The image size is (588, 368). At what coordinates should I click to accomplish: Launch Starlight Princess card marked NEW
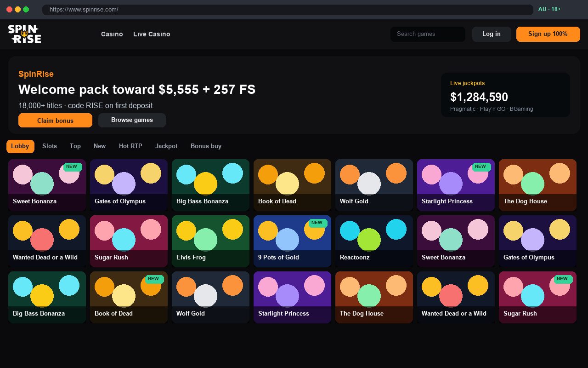click(456, 185)
